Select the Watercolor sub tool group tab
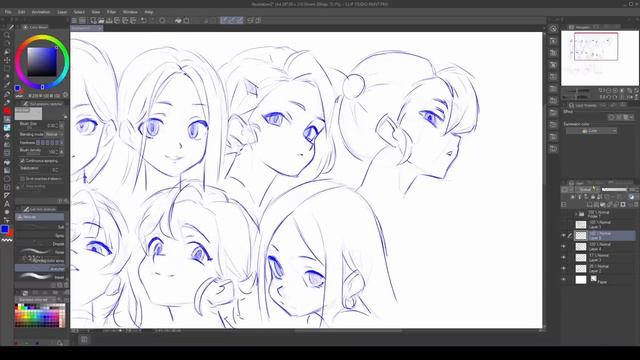 [40, 217]
